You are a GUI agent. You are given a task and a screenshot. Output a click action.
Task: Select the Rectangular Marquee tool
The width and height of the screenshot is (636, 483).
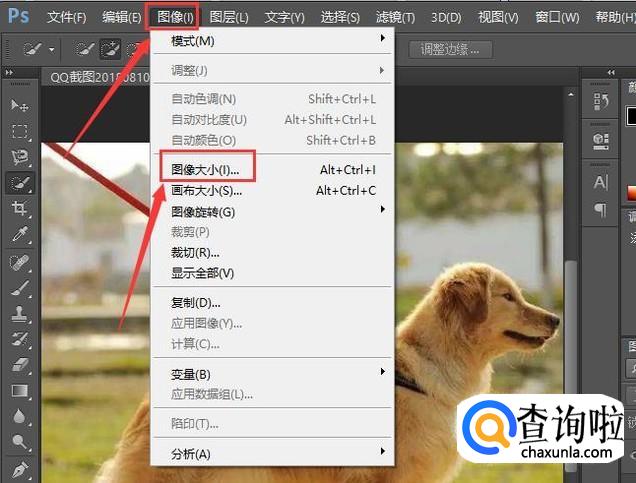tap(19, 131)
